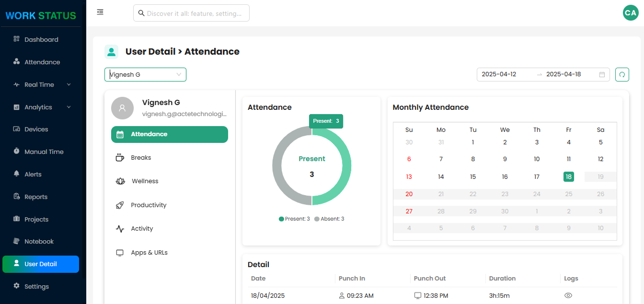
Task: Collapse the sidebar with the menu fold icon
Action: click(x=100, y=12)
